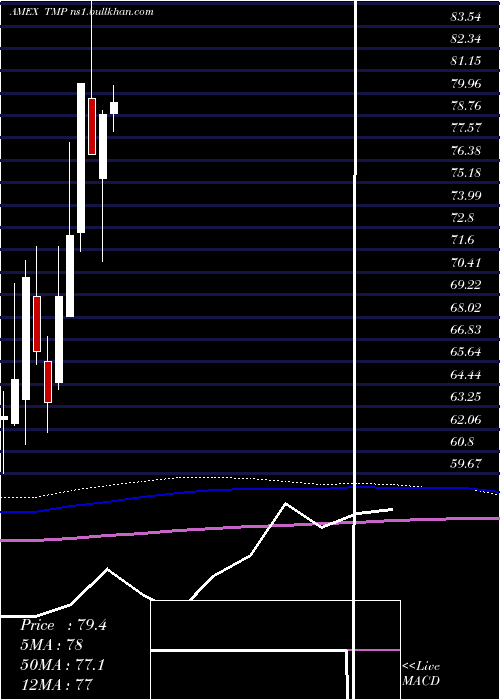Click the 5MA : 78 readout

point(51,645)
